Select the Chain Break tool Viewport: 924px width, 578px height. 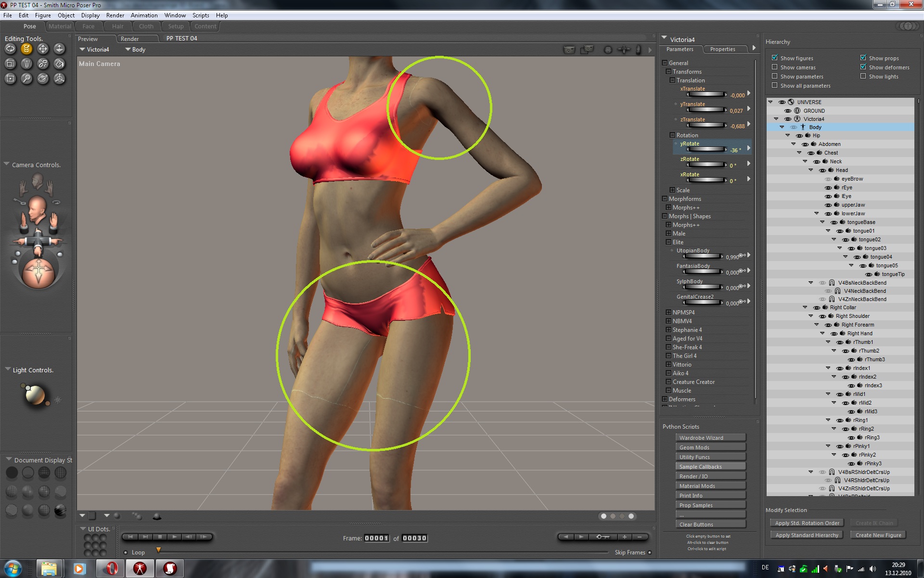click(43, 64)
